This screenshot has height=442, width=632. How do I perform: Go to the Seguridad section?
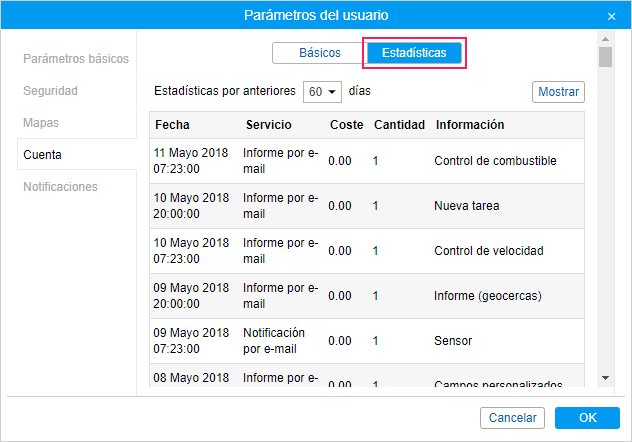[50, 91]
